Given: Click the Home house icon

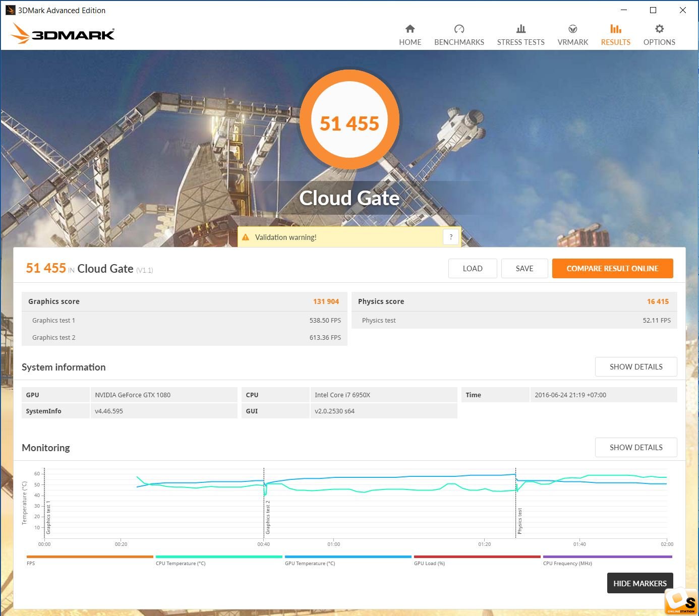Looking at the screenshot, I should pyautogui.click(x=410, y=29).
